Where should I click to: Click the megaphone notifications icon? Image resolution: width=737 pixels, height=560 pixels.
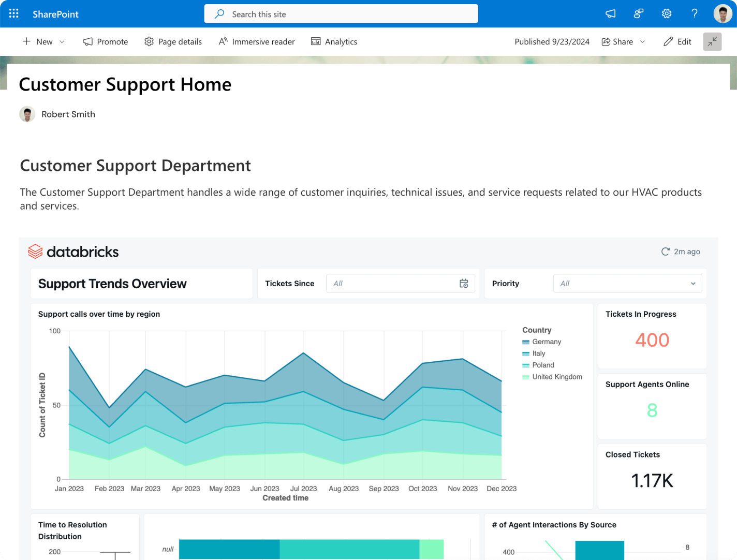coord(611,14)
